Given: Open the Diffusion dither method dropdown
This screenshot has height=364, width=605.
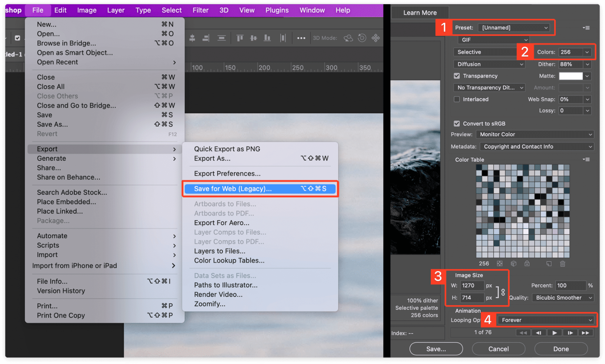Looking at the screenshot, I should [x=489, y=64].
